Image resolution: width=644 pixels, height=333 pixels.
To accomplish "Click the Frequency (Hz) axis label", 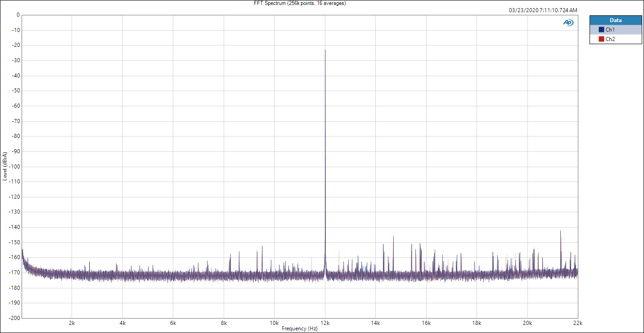I will (300, 329).
